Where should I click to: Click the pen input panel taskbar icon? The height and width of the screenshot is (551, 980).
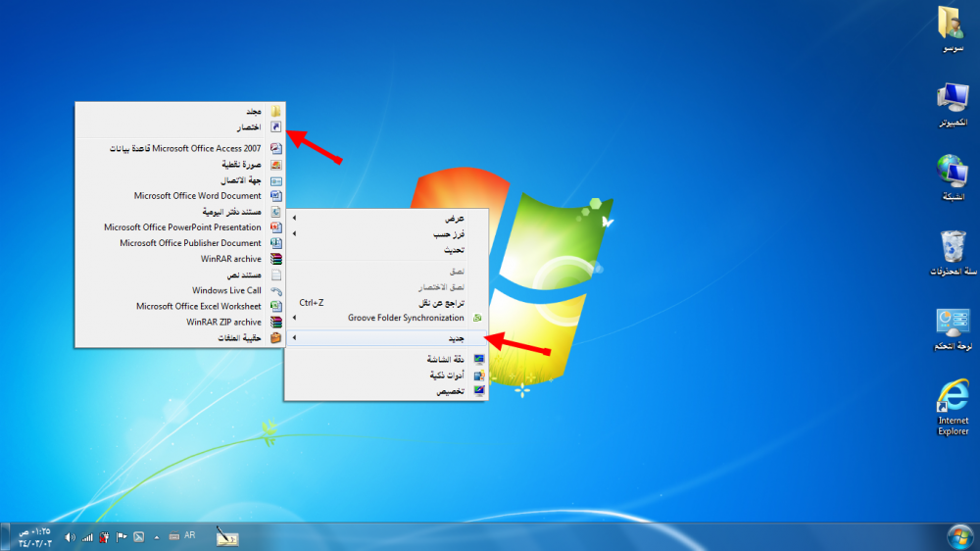226,536
